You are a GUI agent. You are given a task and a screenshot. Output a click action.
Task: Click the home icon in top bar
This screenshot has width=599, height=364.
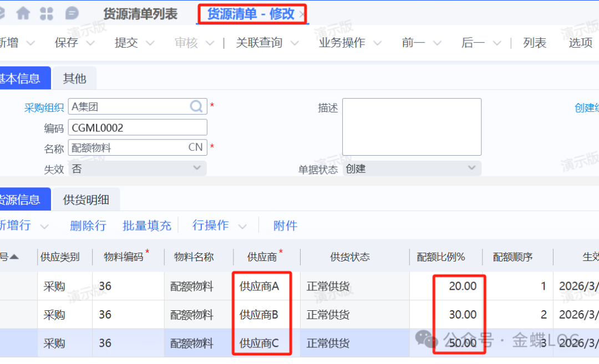[x=23, y=13]
